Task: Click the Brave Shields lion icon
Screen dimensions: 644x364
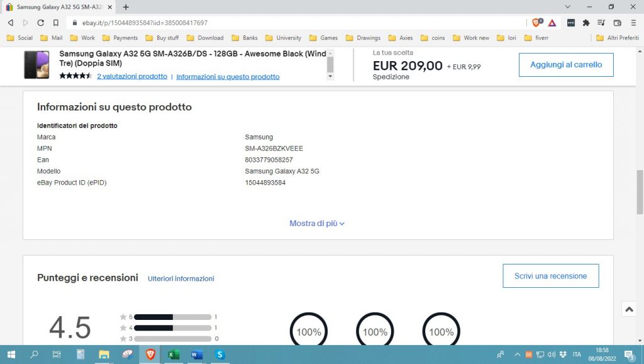Action: point(536,23)
